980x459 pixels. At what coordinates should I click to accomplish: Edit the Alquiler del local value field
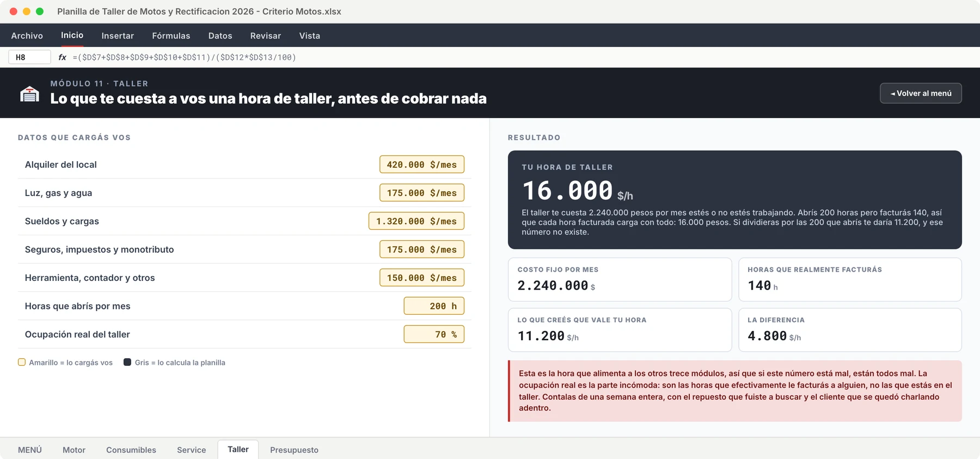click(422, 164)
